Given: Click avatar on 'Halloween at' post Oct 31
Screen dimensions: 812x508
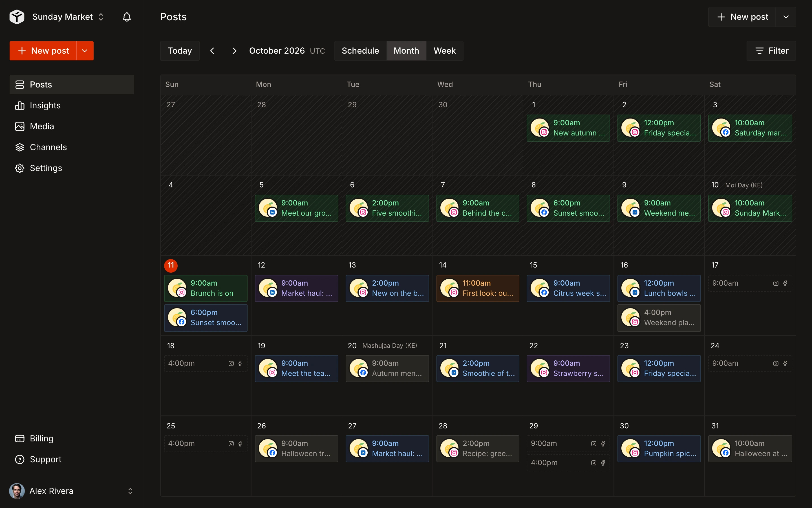Looking at the screenshot, I should click(x=721, y=448).
